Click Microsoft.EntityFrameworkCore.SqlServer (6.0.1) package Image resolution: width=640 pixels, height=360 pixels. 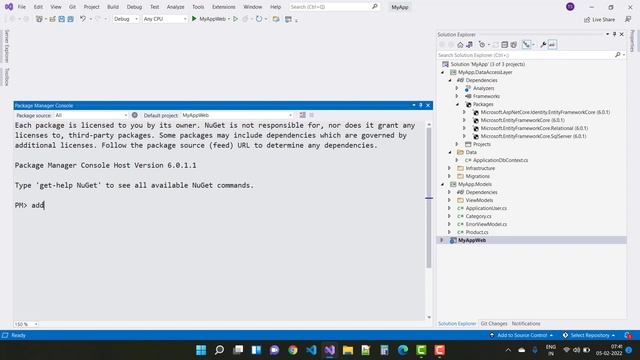pyautogui.click(x=533, y=136)
